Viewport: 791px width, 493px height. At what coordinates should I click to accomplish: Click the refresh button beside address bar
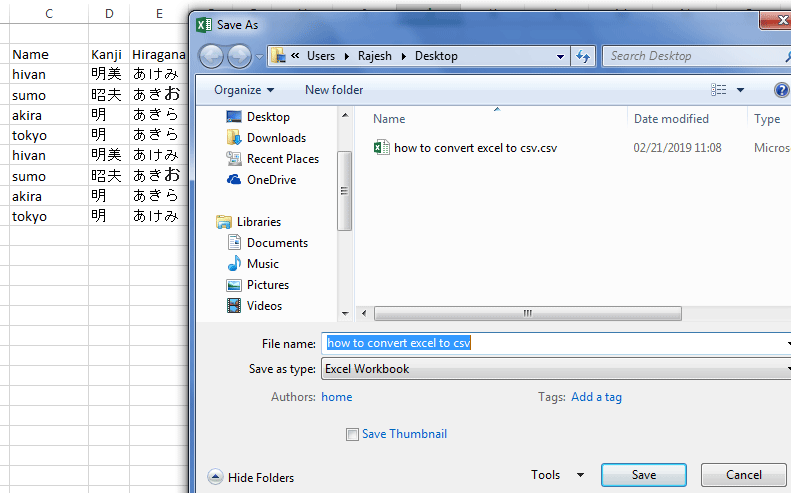pyautogui.click(x=584, y=56)
